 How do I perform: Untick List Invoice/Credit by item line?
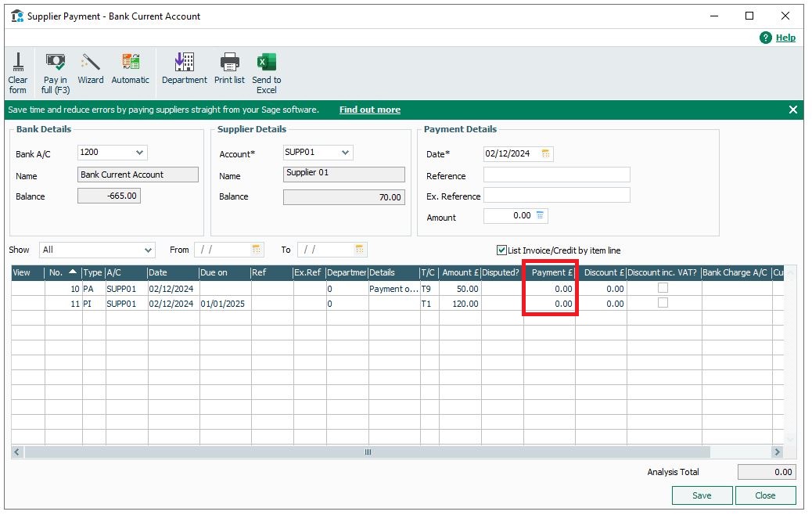point(501,250)
